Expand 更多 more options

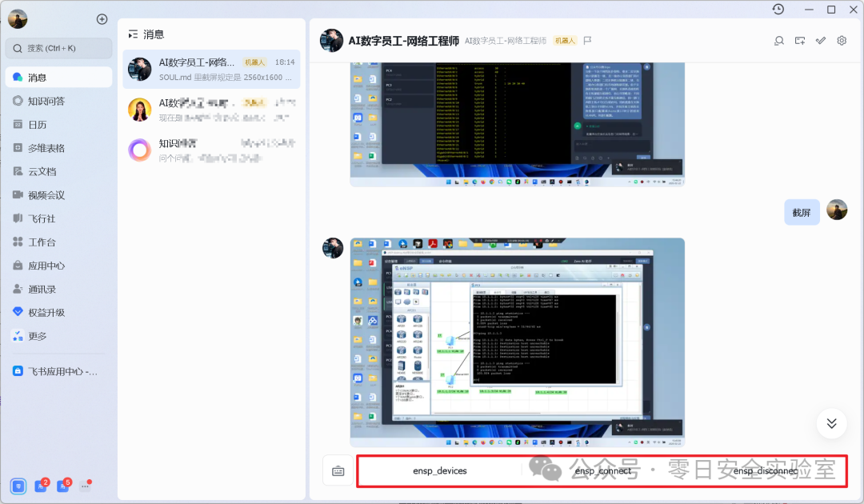pos(59,336)
